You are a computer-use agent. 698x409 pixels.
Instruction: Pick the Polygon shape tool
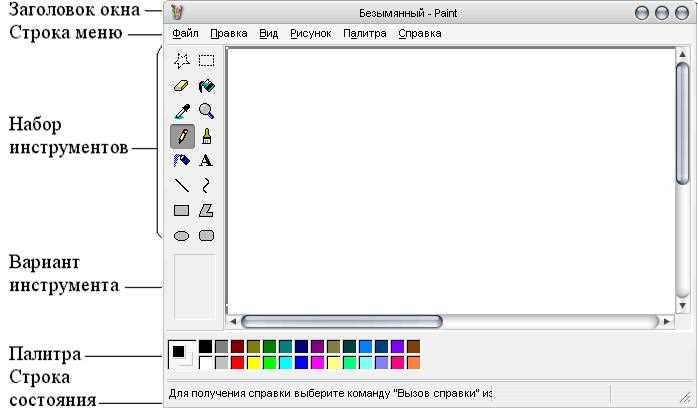[x=206, y=211]
